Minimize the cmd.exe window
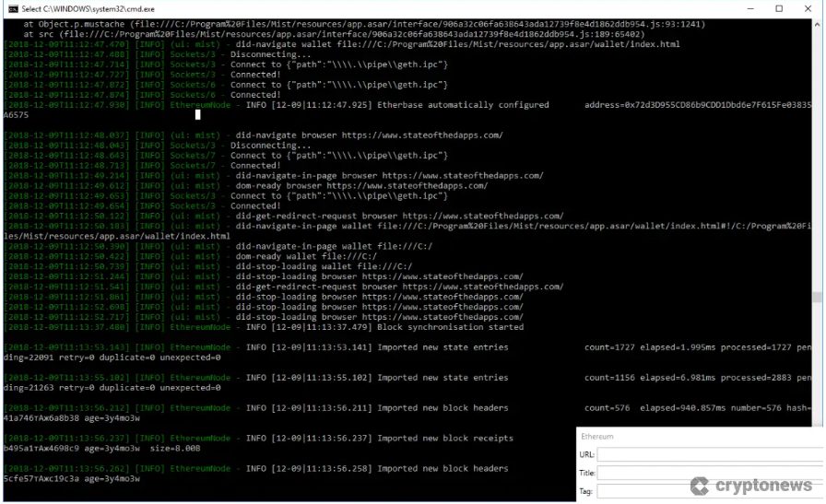This screenshot has width=826, height=504. click(x=750, y=8)
